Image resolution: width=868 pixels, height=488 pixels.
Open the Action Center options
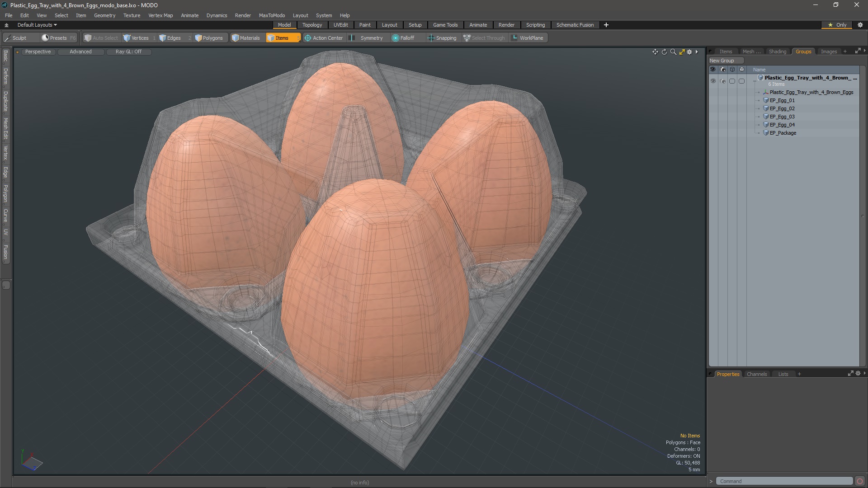(324, 38)
